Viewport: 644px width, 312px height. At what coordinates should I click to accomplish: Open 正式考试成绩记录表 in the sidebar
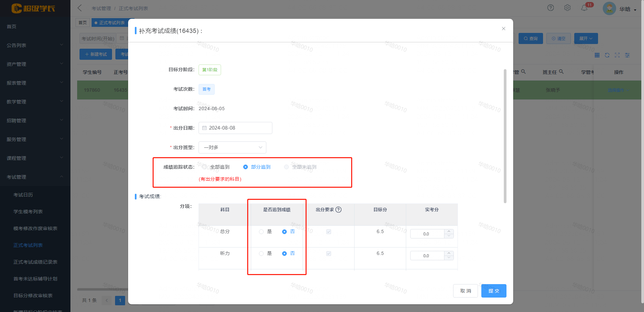point(35,262)
